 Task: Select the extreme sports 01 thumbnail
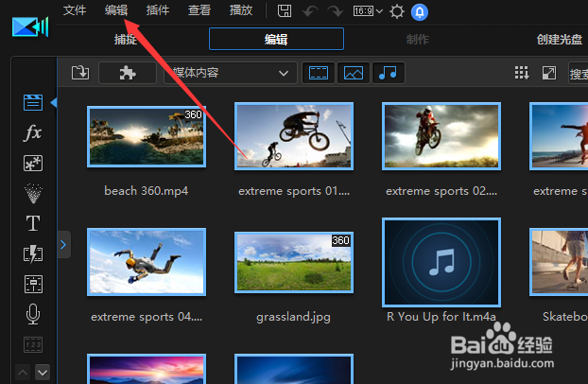coord(294,136)
